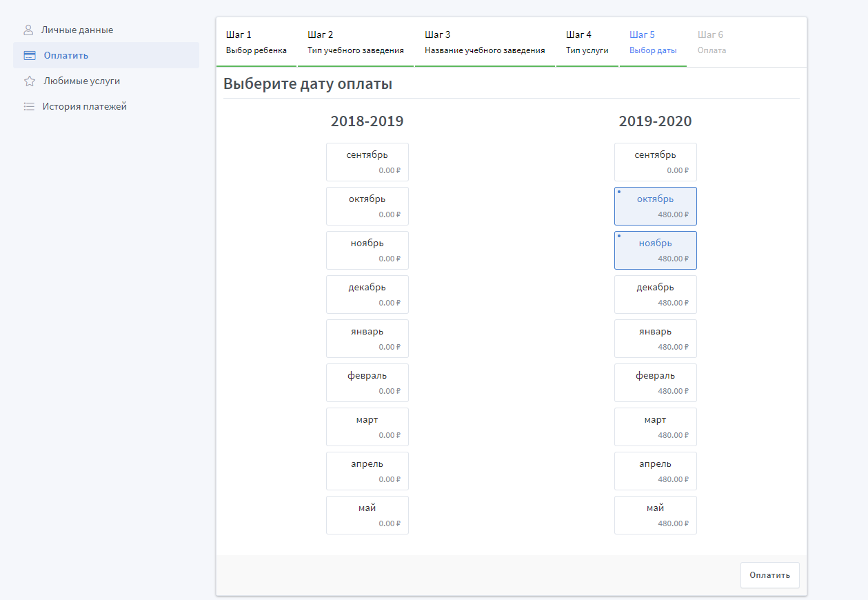
Task: Select май in the 2019-2020 column
Action: click(x=655, y=515)
